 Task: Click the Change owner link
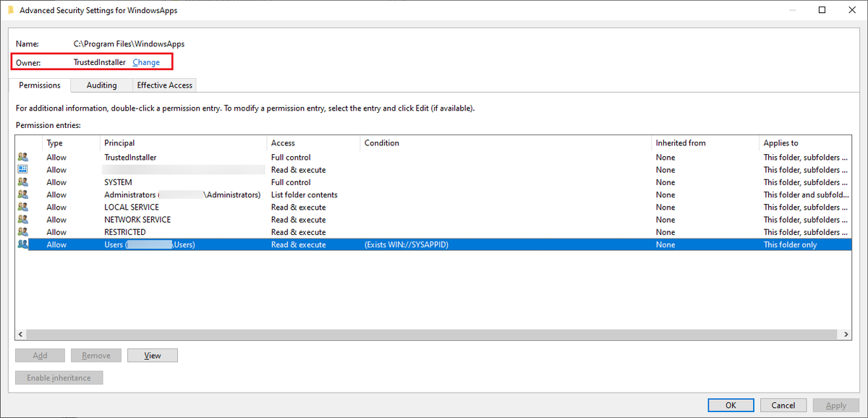tap(146, 62)
